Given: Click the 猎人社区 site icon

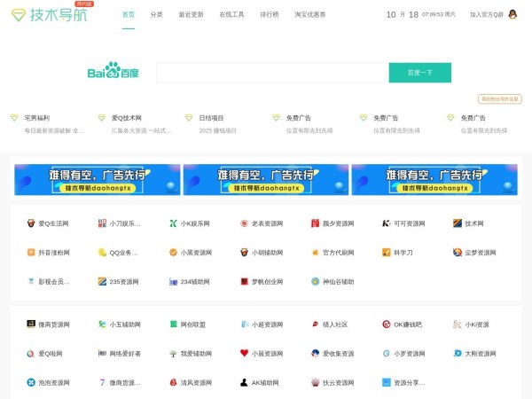Looking at the screenshot, I should 315,325.
